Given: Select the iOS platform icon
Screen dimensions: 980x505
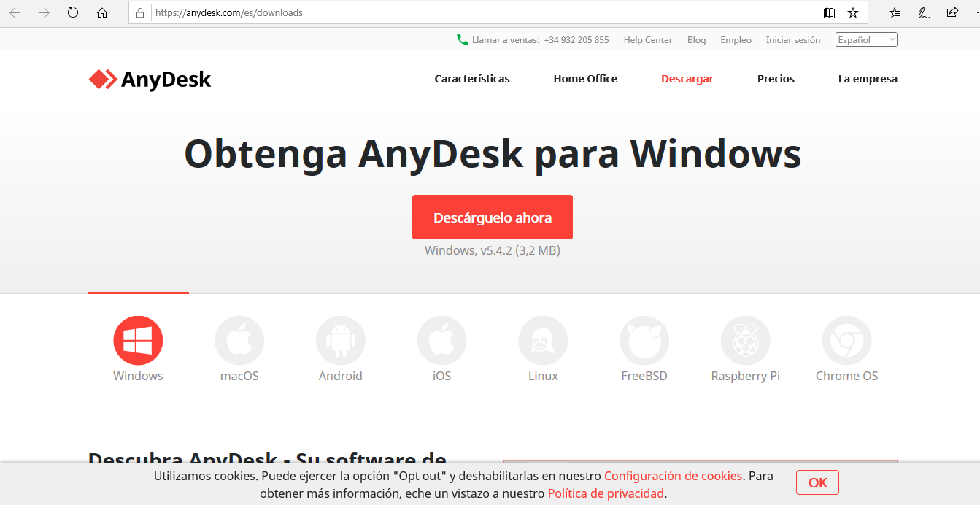Looking at the screenshot, I should [442, 341].
